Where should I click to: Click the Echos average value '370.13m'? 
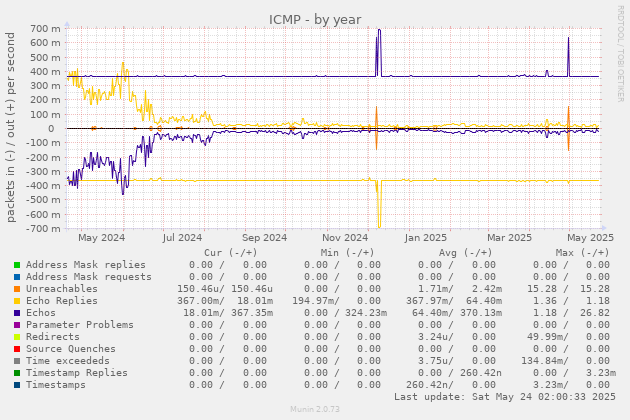tap(481, 313)
